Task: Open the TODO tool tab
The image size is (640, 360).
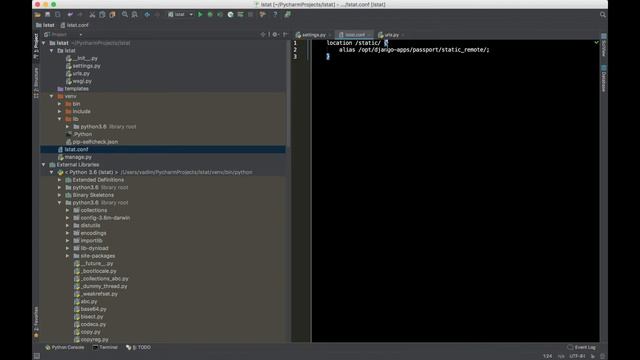Action: pos(138,347)
